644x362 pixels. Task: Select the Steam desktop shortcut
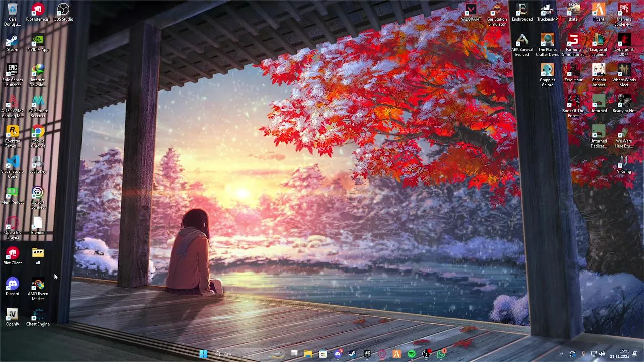tap(13, 43)
